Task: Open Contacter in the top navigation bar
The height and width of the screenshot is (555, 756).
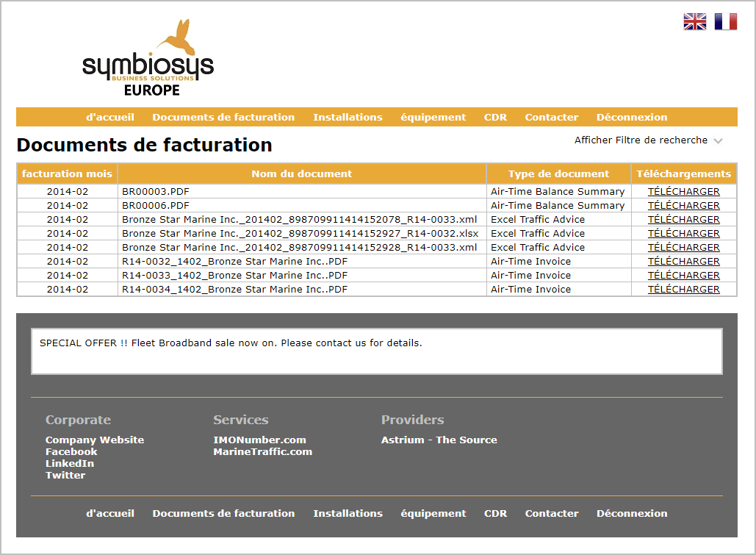Action: (x=551, y=118)
